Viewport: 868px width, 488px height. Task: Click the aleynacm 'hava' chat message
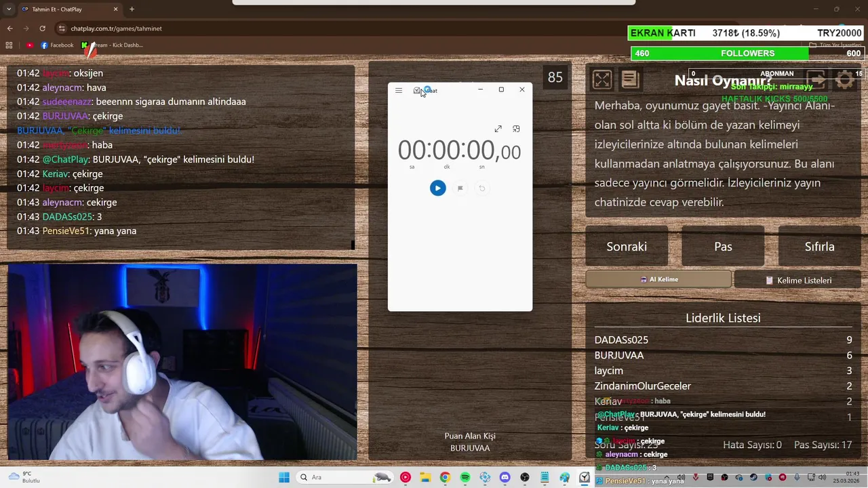coord(62,87)
